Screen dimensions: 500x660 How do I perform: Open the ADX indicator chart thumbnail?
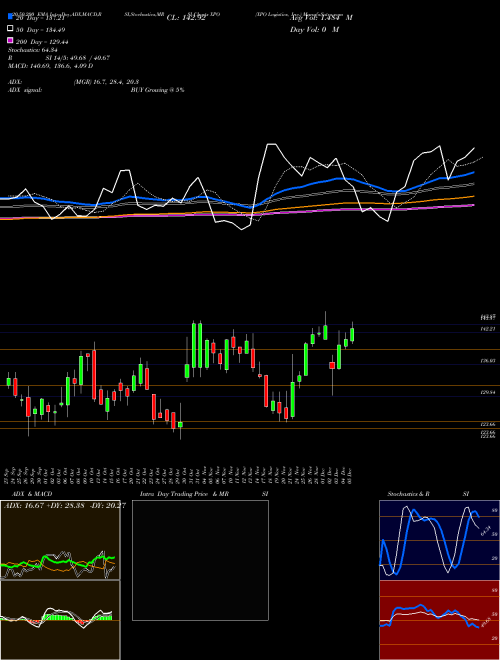click(60, 540)
